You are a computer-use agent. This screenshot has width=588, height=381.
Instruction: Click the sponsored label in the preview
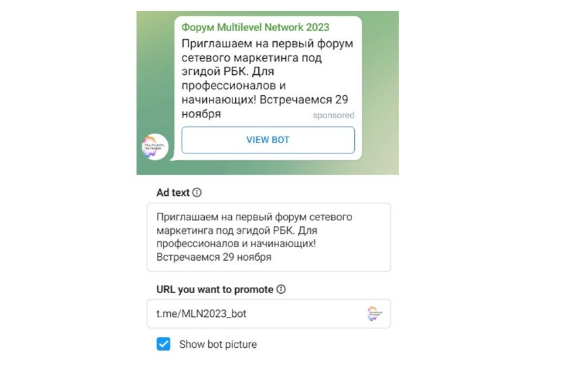[x=333, y=116]
